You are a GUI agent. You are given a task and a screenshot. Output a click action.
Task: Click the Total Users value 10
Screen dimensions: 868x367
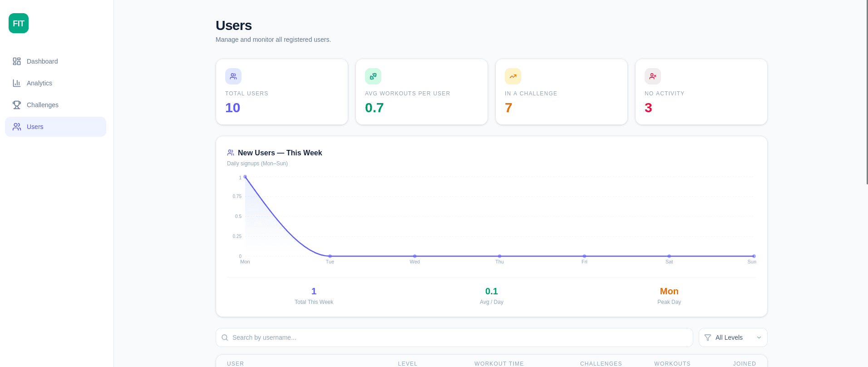click(x=233, y=108)
